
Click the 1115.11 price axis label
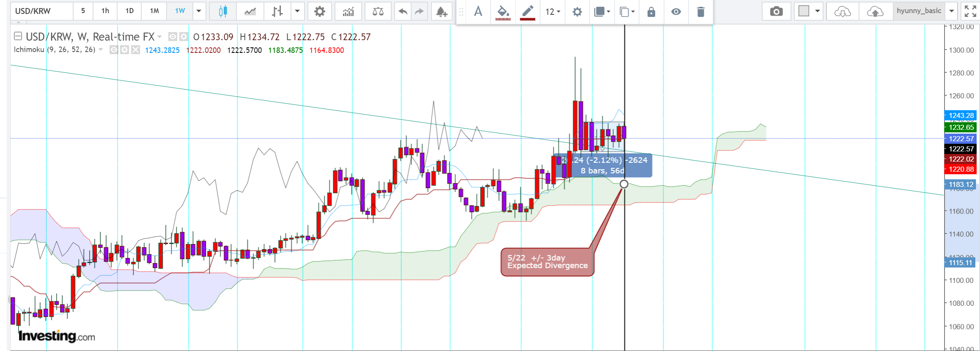pos(960,263)
